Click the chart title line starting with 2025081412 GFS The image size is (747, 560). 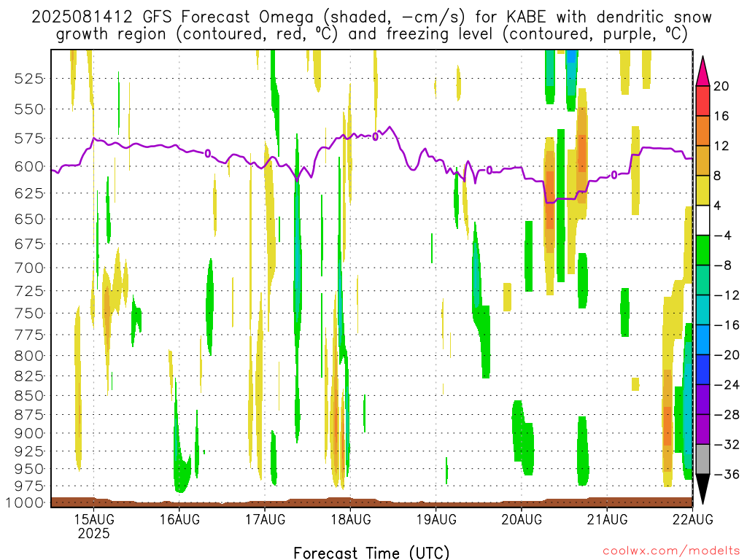tap(371, 17)
